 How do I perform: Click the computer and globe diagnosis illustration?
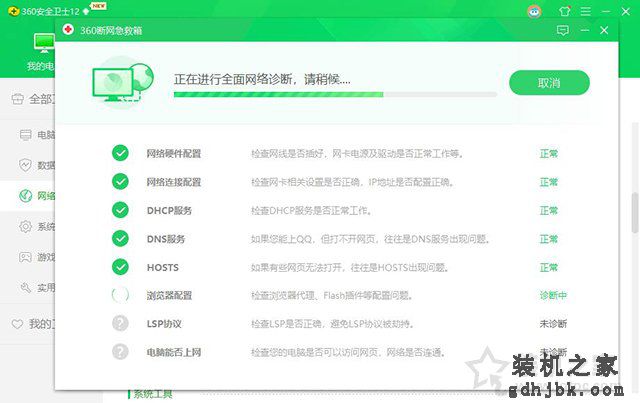coord(123,82)
